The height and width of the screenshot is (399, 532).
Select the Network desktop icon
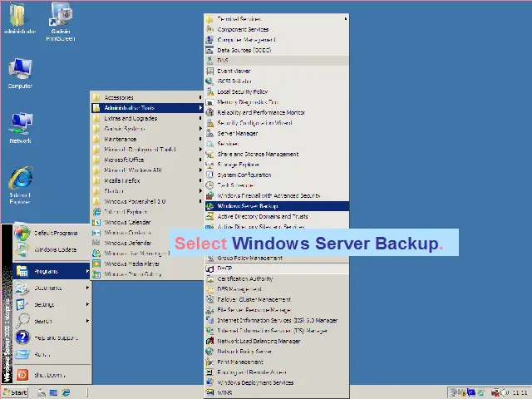coord(20,128)
